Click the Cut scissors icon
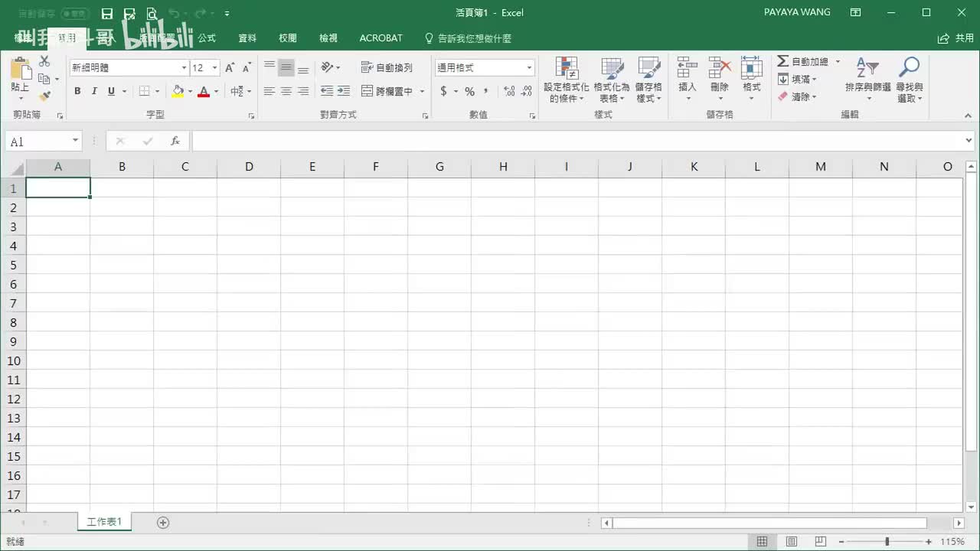The image size is (980, 551). click(44, 62)
